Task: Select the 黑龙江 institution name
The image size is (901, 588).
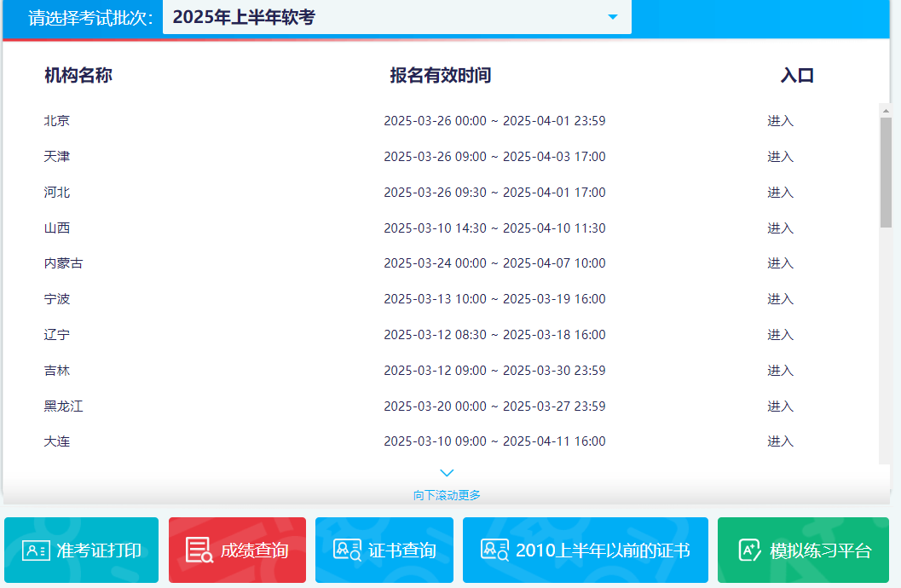Action: pyautogui.click(x=63, y=406)
